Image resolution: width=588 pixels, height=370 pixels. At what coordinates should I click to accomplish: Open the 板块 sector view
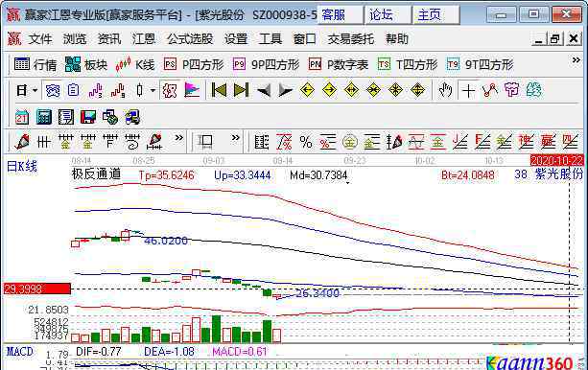(x=86, y=65)
